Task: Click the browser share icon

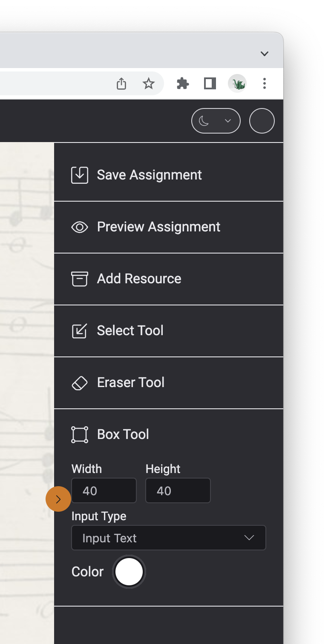Action: 121,84
